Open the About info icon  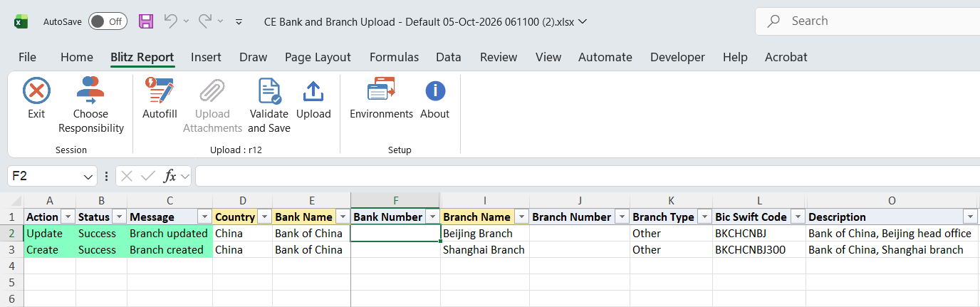tap(434, 91)
